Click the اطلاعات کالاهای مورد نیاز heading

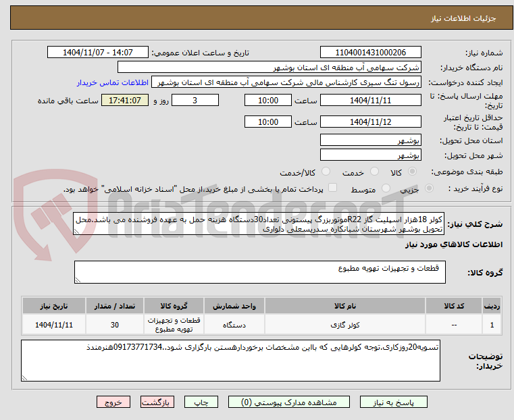click(x=454, y=244)
